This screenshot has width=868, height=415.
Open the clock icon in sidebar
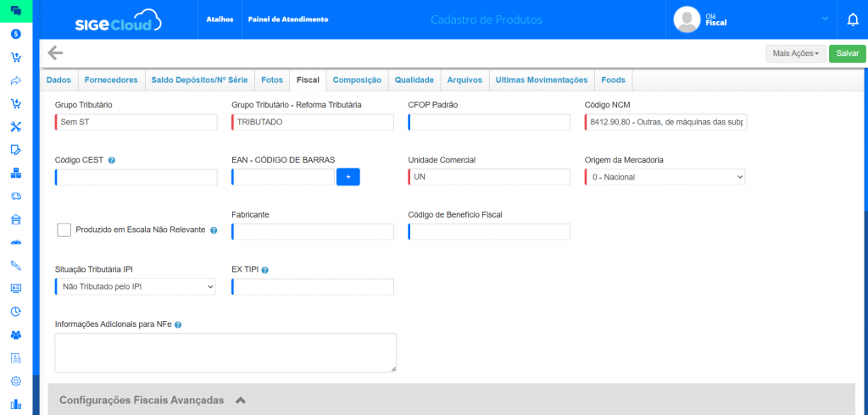point(15,311)
